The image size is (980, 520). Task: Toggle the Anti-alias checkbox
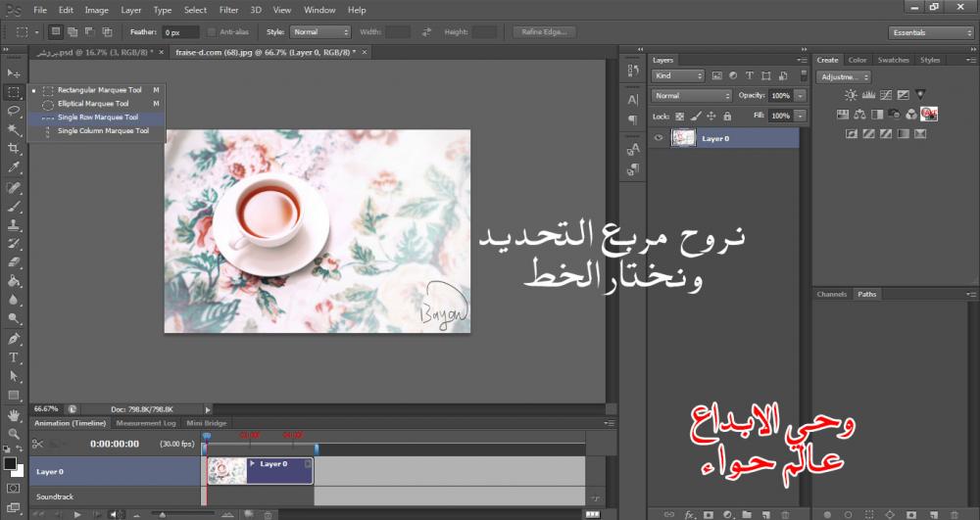214,32
